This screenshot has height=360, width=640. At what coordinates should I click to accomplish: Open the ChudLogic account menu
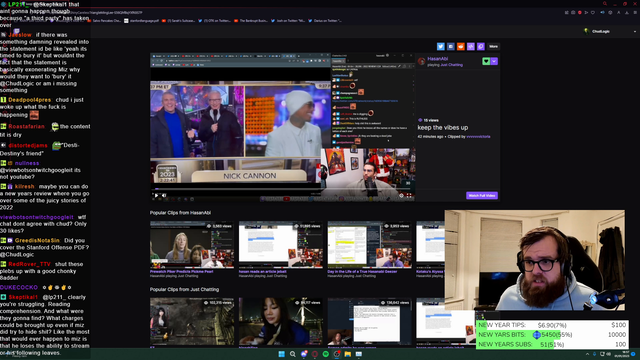point(610,31)
